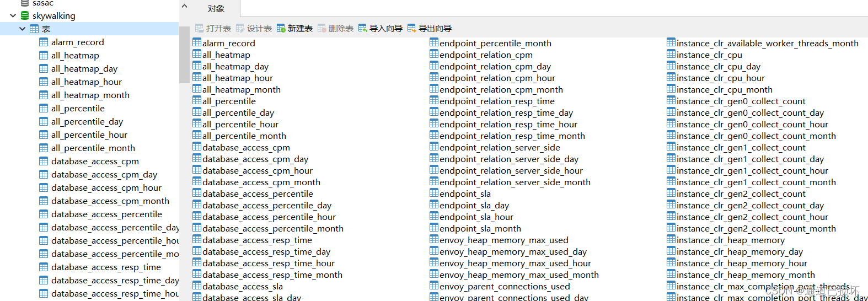Select instance_clr_cpu_month table
Screen dimensions: 868x301
(725, 89)
